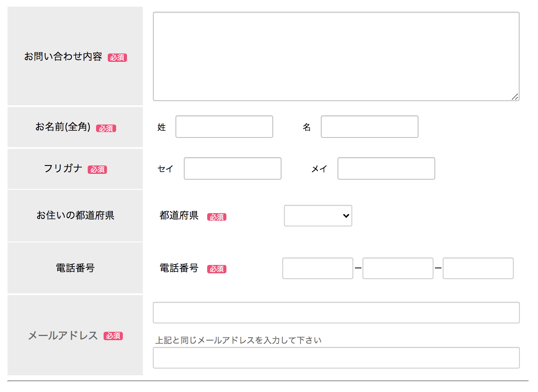The height and width of the screenshot is (392, 538).
Task: Click the お問い合わせ内容 message textarea
Action: tap(336, 56)
